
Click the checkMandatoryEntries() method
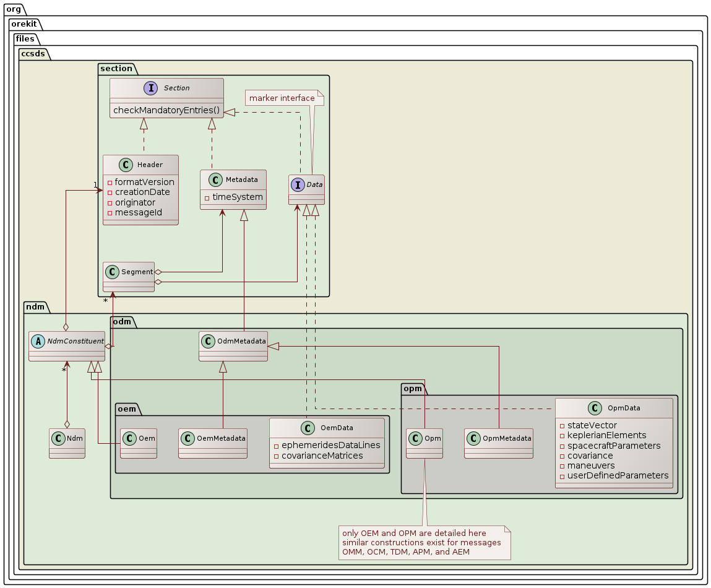[166, 109]
